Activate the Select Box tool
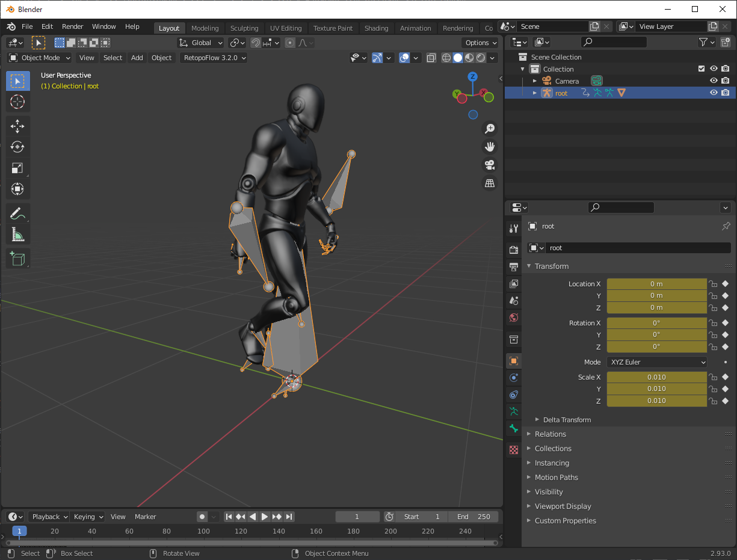The image size is (737, 560). (17, 81)
